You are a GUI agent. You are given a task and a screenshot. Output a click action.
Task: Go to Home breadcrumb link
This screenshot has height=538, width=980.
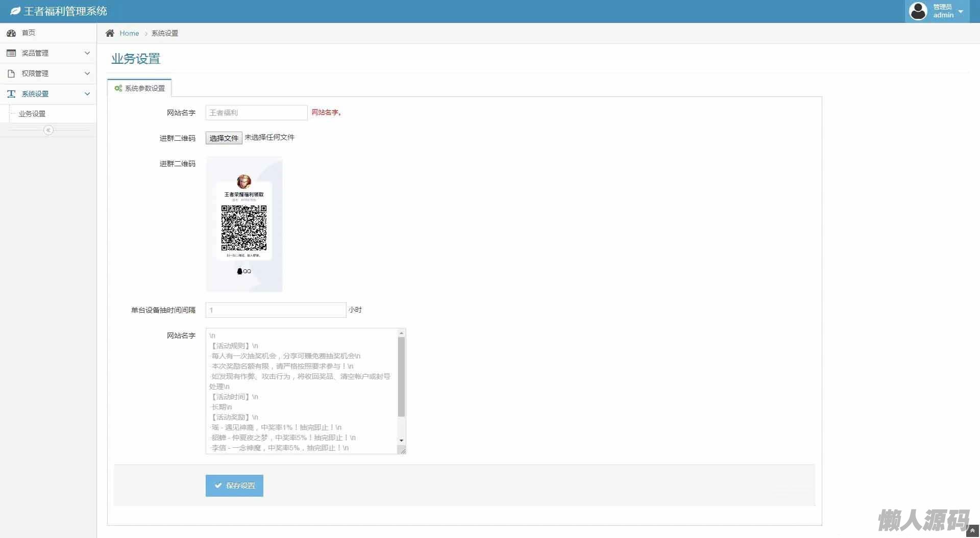click(x=129, y=33)
